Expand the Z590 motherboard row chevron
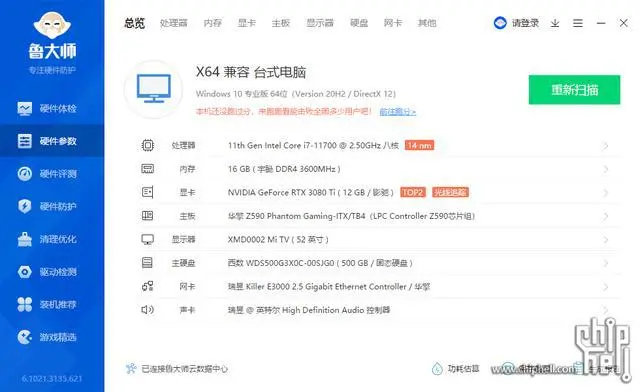 (x=606, y=216)
